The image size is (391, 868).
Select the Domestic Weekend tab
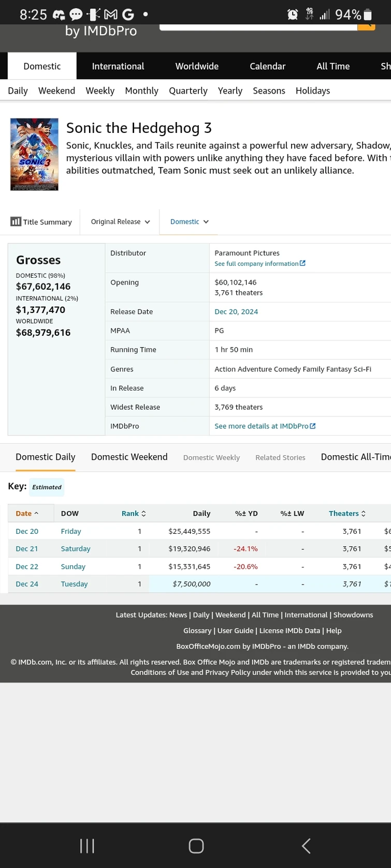coord(129,457)
